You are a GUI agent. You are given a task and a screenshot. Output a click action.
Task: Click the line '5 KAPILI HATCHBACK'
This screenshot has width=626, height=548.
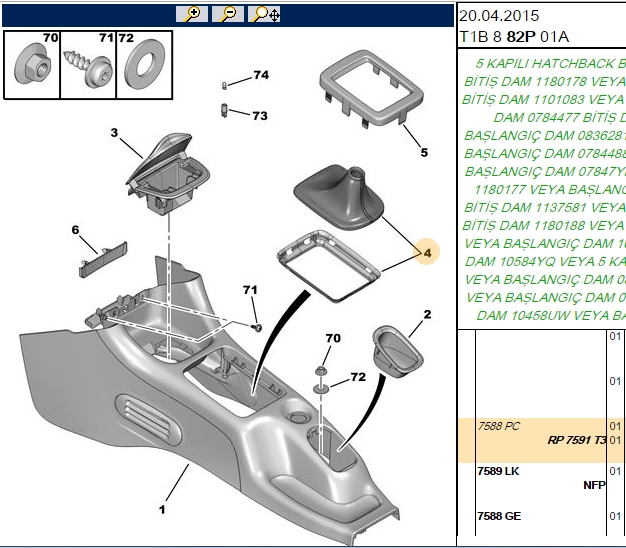(550, 63)
